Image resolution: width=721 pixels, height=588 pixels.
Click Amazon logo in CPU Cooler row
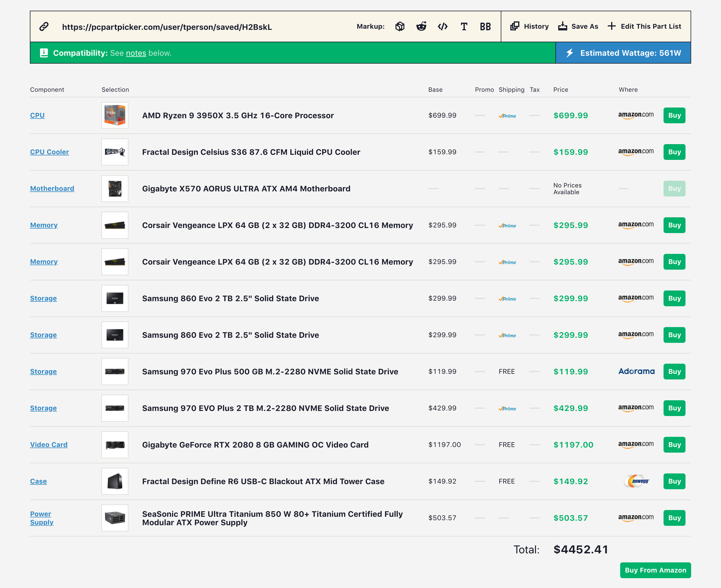tap(636, 152)
